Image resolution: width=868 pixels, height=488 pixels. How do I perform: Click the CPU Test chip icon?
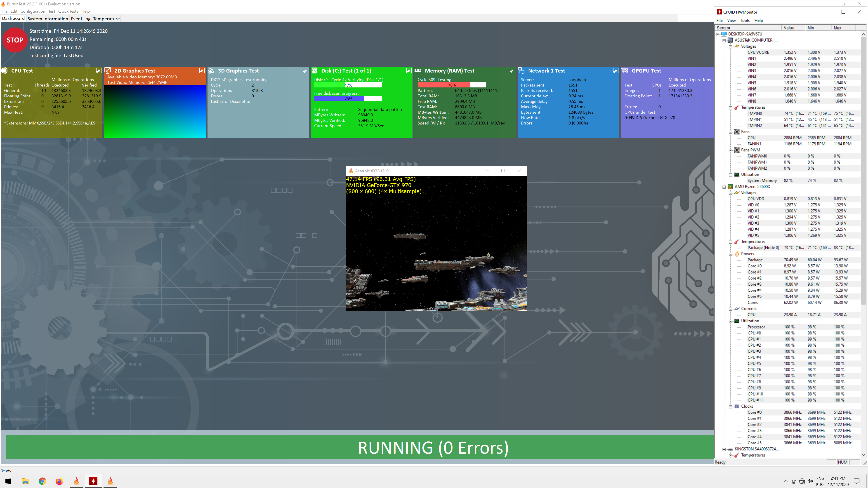tap(5, 71)
